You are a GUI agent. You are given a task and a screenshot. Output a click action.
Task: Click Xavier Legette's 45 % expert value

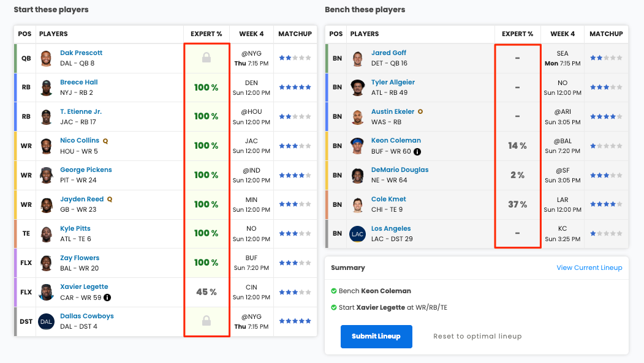[x=206, y=292]
